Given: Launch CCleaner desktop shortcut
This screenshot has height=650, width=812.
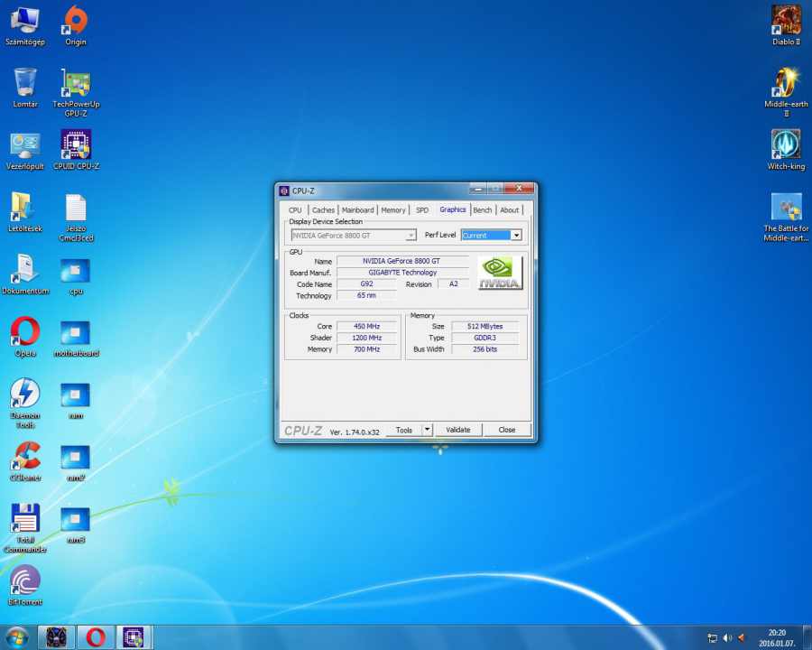Looking at the screenshot, I should tap(25, 461).
